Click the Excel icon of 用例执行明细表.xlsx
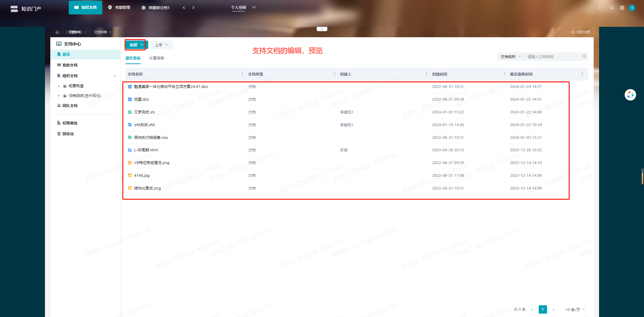This screenshot has width=644, height=317. 130,138
